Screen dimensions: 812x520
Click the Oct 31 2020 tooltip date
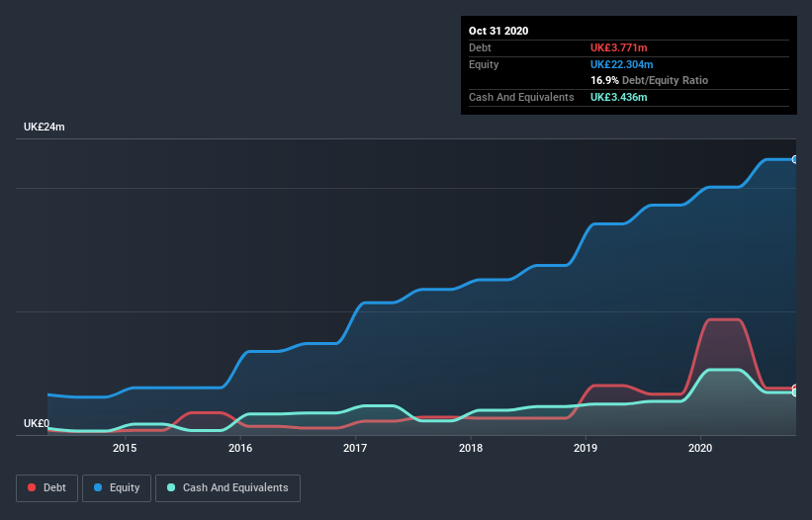click(498, 31)
